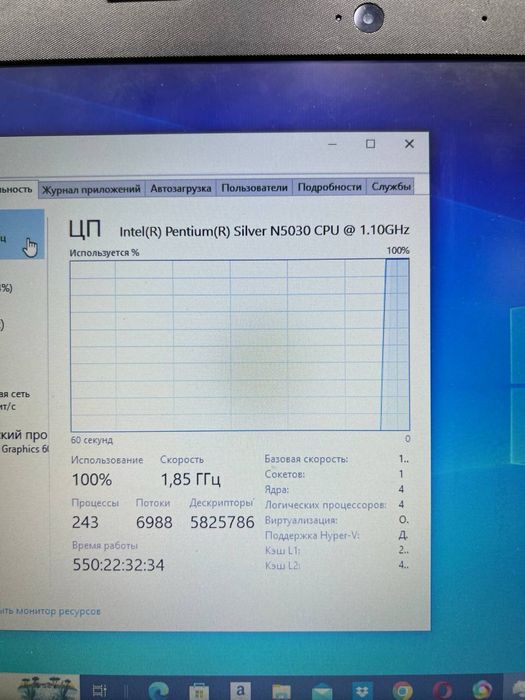Screen dimensions: 525x700
Task: Click the Intel Pentium Silver N5030 CPU name
Action: pyautogui.click(x=264, y=230)
